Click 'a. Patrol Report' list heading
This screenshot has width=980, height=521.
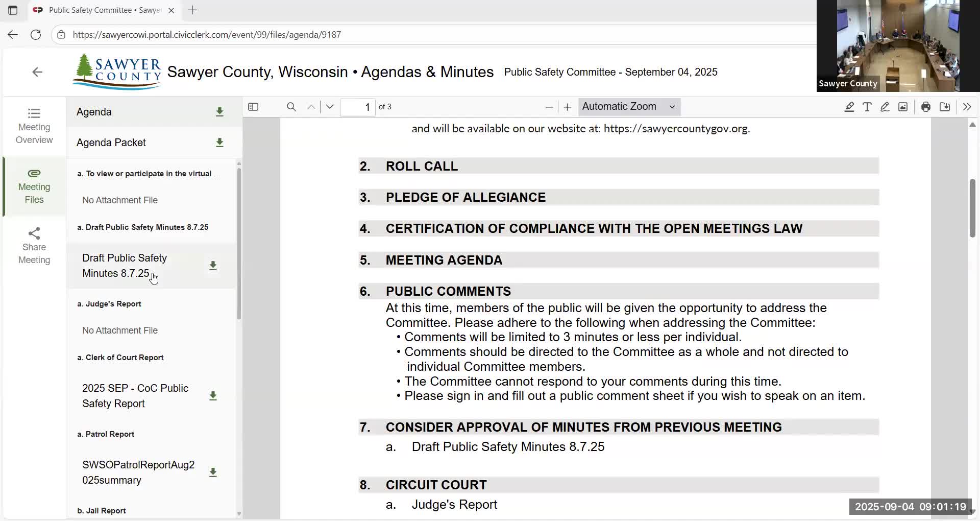106,434
